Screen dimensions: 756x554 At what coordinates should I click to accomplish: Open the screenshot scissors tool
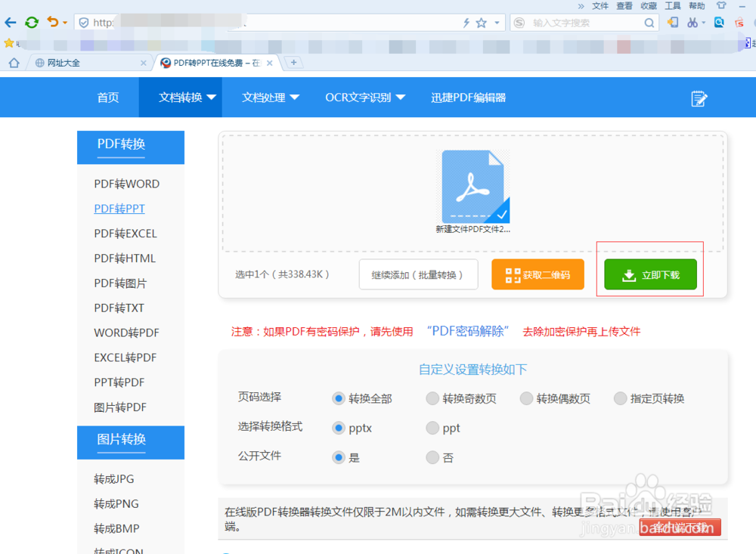[x=693, y=22]
